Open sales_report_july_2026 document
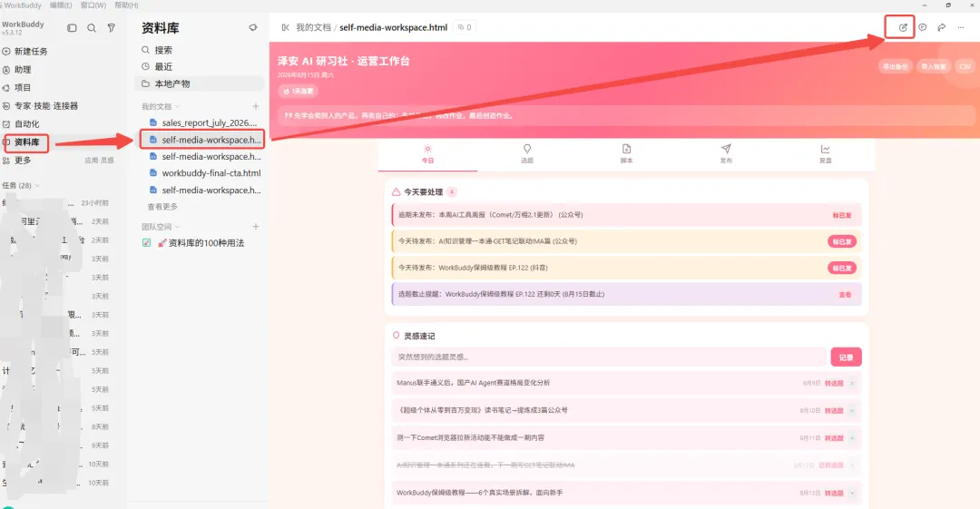 (x=210, y=122)
